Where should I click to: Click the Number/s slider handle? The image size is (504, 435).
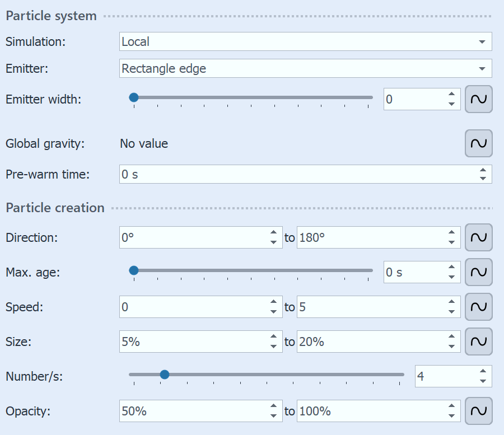[x=165, y=374]
